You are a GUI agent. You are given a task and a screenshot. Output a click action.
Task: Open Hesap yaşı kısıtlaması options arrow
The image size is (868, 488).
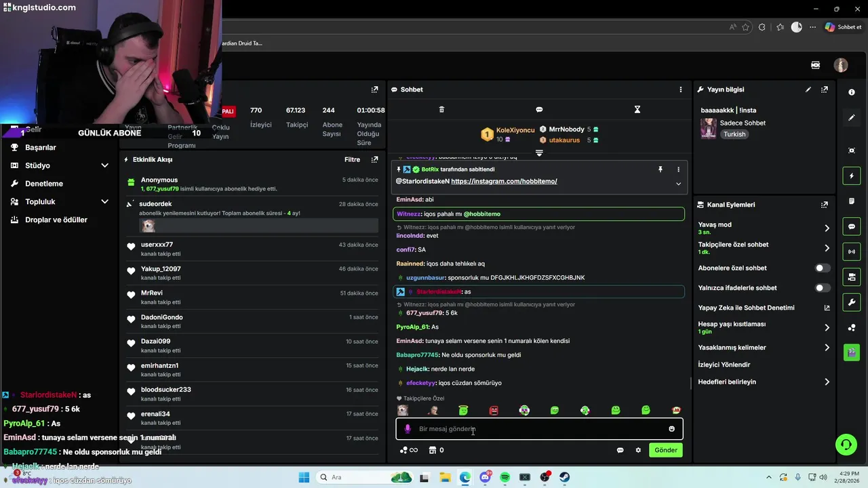tap(827, 328)
